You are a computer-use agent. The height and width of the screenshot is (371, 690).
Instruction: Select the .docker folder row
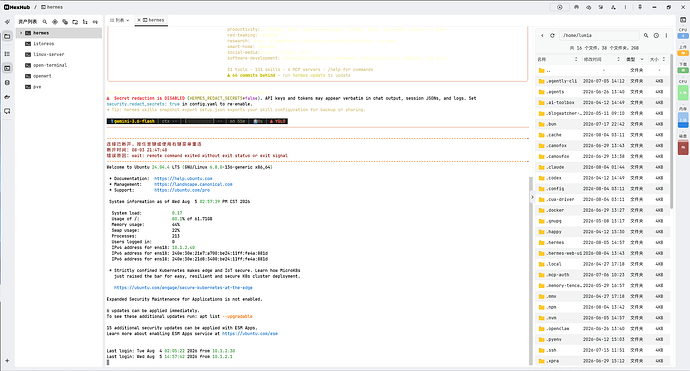pos(603,210)
